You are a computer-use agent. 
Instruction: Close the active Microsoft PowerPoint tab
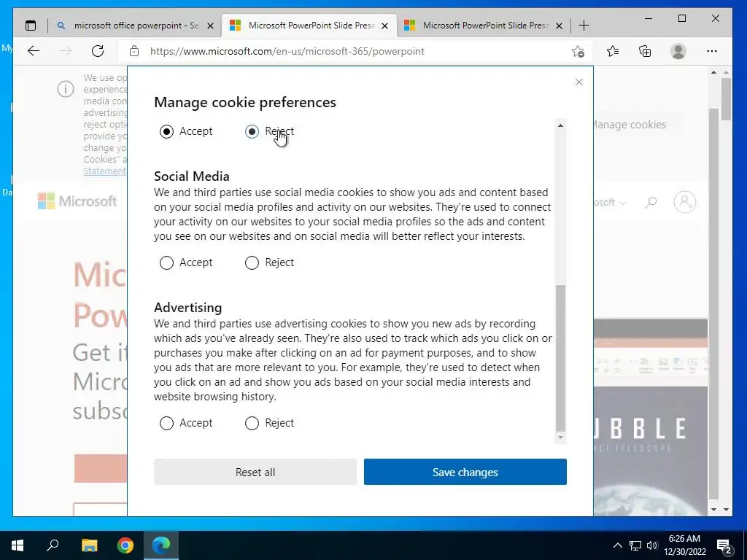[x=385, y=26]
